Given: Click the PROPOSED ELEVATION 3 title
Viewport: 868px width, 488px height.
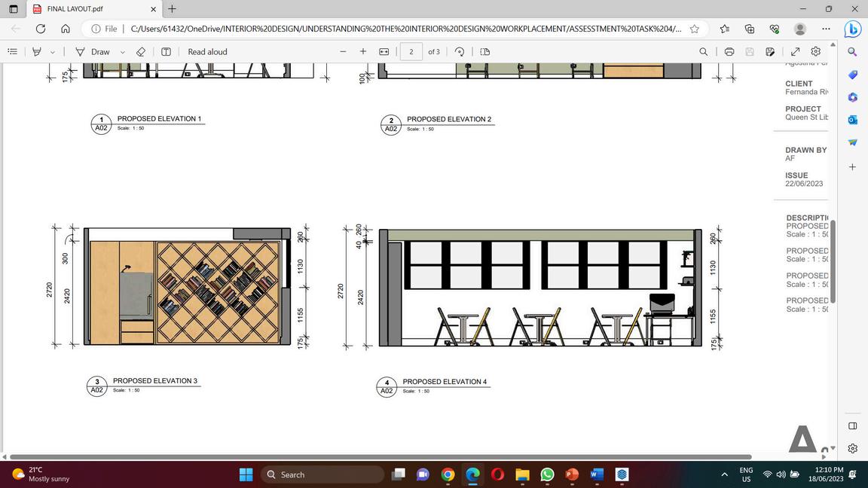Looking at the screenshot, I should pos(155,380).
